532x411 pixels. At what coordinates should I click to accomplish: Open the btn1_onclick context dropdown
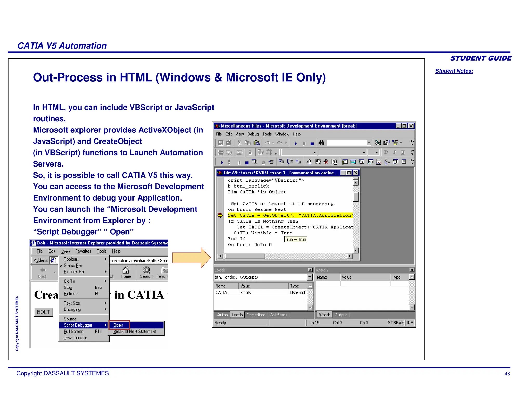pyautogui.click(x=310, y=277)
